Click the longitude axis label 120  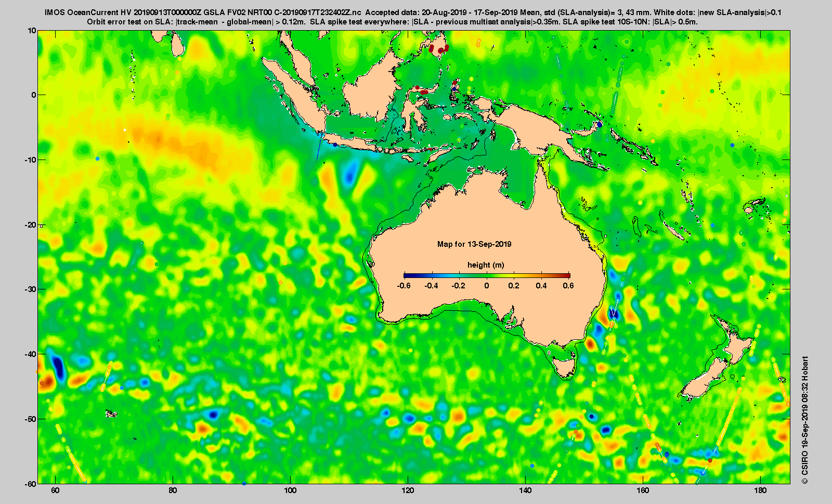(408, 491)
